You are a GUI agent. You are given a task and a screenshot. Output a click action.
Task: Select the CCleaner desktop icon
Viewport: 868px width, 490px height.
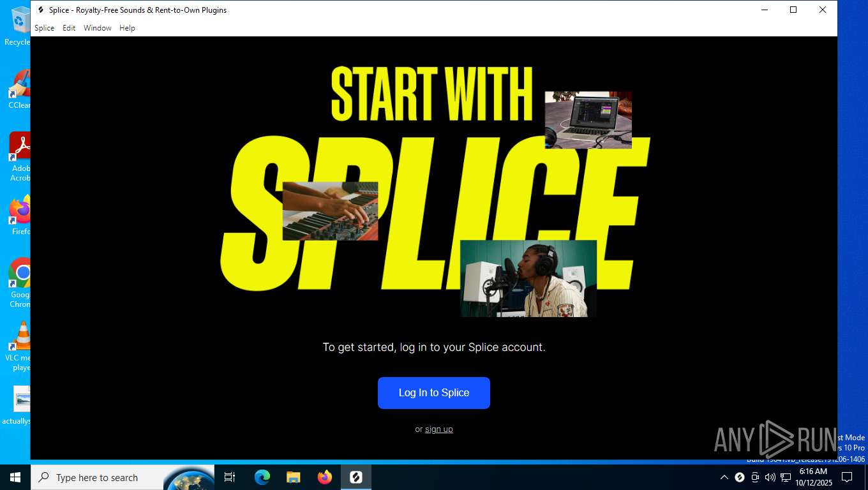point(19,89)
